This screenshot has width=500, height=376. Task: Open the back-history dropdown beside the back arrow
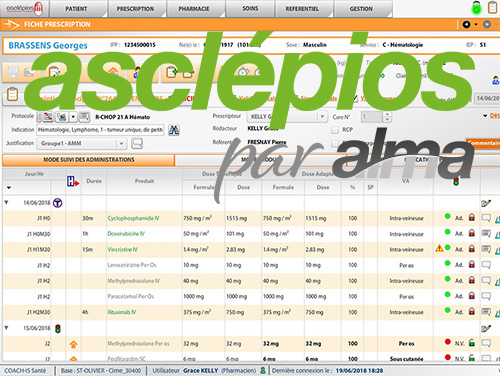tap(476, 24)
